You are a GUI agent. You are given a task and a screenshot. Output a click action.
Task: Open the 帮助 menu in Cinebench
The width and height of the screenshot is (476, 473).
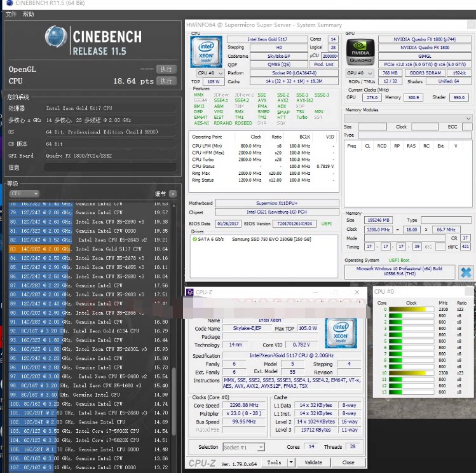[x=29, y=14]
